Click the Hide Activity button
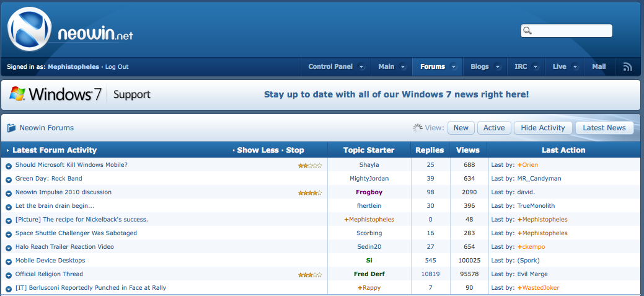Screen dimensions: 644x296 pos(543,128)
